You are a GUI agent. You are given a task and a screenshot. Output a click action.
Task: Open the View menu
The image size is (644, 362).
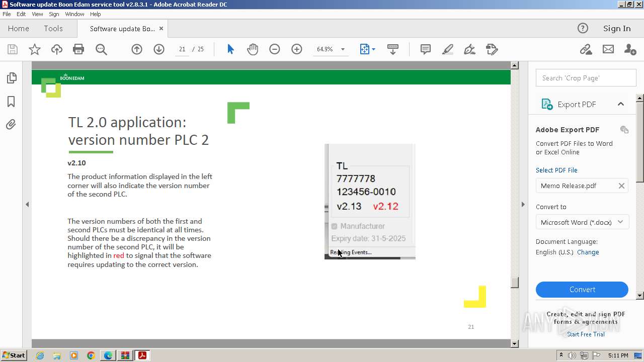click(37, 14)
